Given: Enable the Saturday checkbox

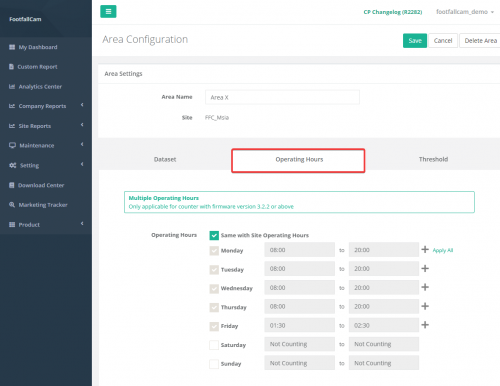Looking at the screenshot, I should tap(214, 345).
